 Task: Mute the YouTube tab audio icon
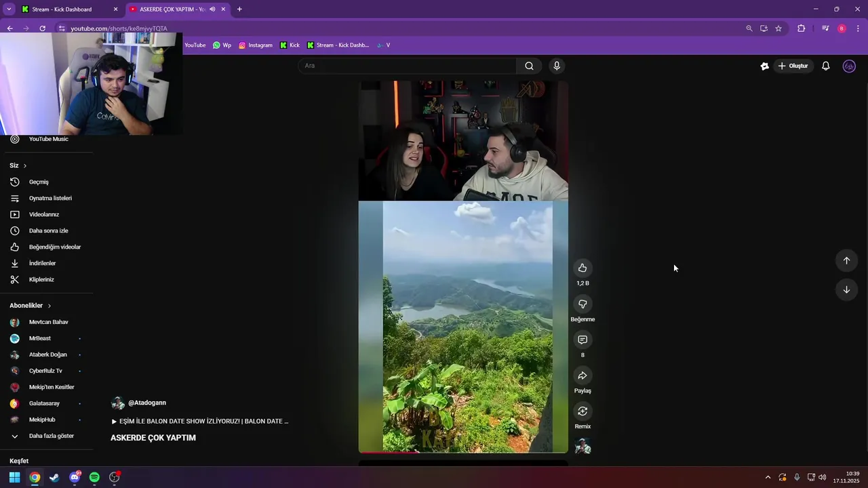point(212,9)
